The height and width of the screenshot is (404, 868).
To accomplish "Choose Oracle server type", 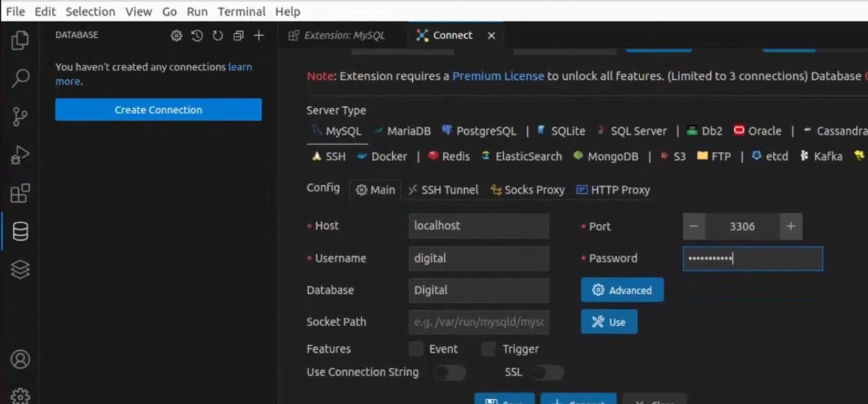I will coord(758,131).
